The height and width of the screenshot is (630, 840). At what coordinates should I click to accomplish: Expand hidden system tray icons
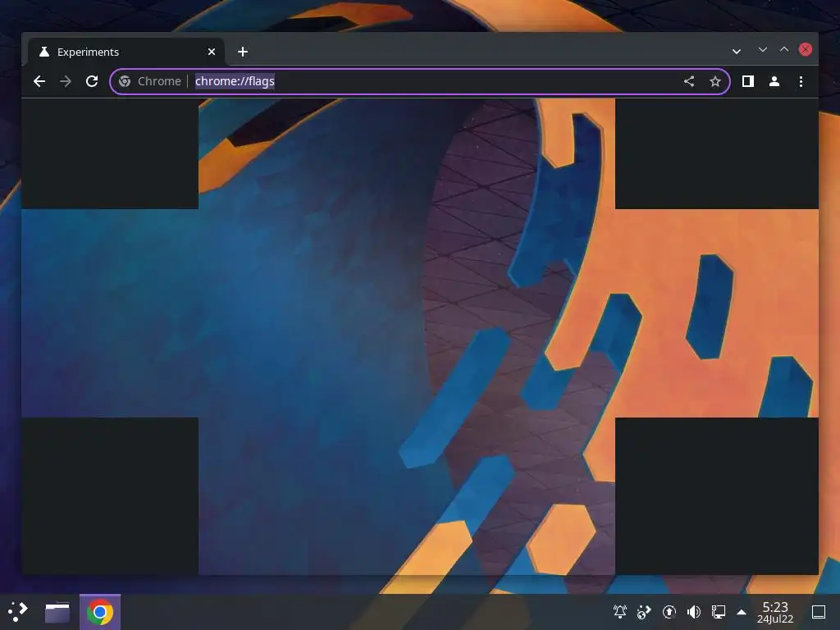(742, 612)
